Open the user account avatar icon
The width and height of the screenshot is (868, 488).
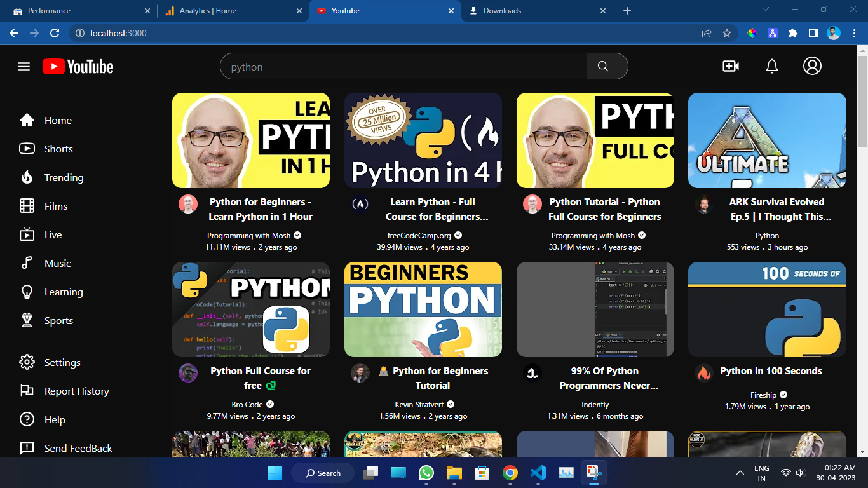[x=812, y=66]
